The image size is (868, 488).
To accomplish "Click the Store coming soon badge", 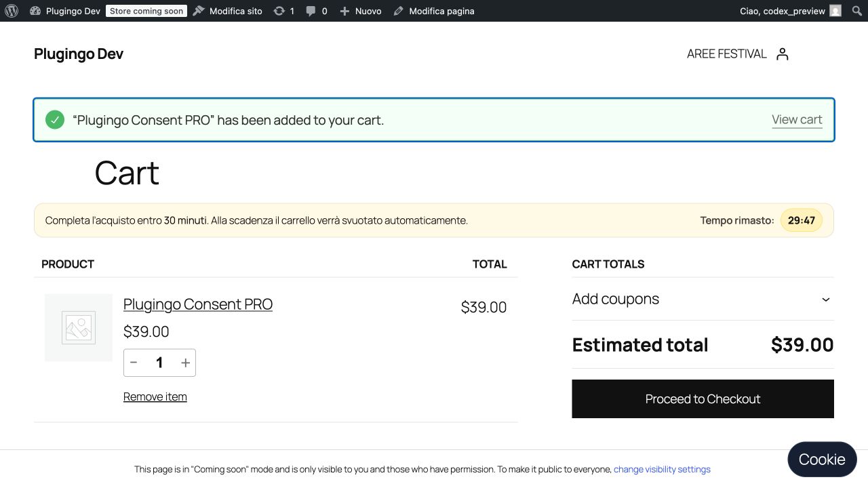I will click(x=146, y=11).
